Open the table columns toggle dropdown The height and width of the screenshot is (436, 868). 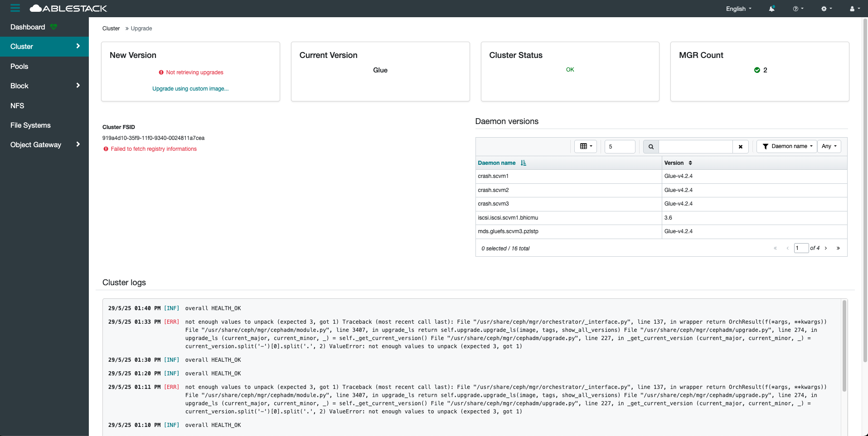pos(586,146)
